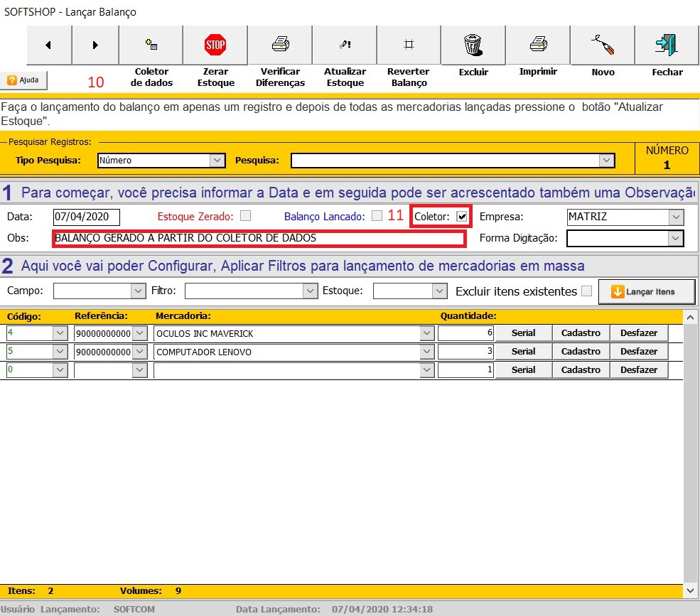Toggle the Coletor checkbox
The width and height of the screenshot is (700, 616).
[462, 216]
